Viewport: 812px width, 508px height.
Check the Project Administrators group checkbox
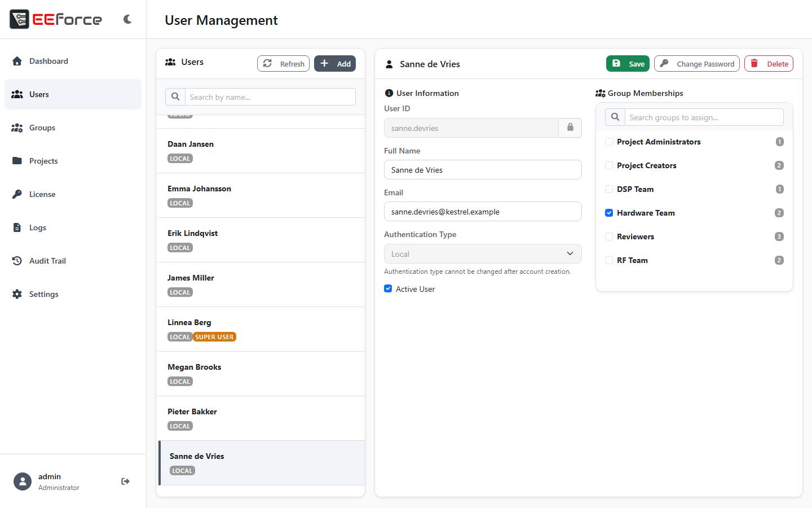pyautogui.click(x=609, y=142)
